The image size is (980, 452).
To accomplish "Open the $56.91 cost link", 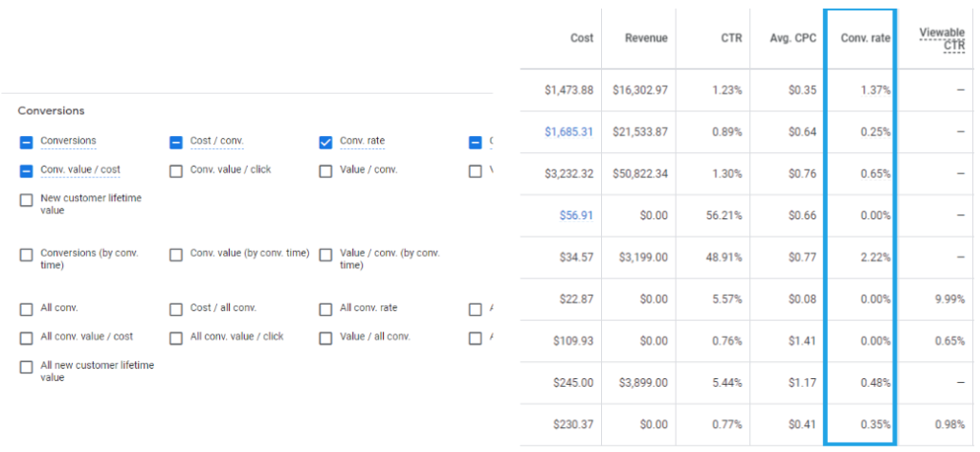I will click(576, 215).
